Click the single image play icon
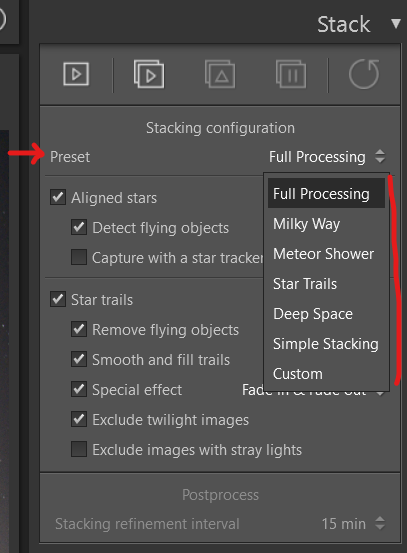Viewport: 407px width, 553px height. tap(76, 74)
